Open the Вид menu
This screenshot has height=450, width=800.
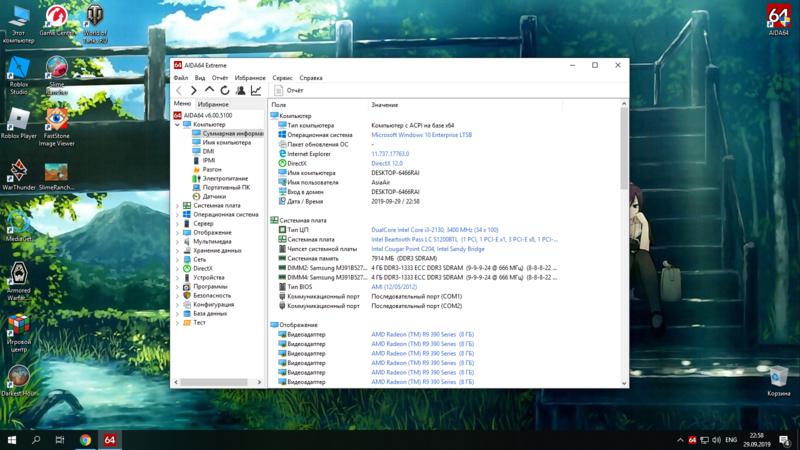coord(200,78)
